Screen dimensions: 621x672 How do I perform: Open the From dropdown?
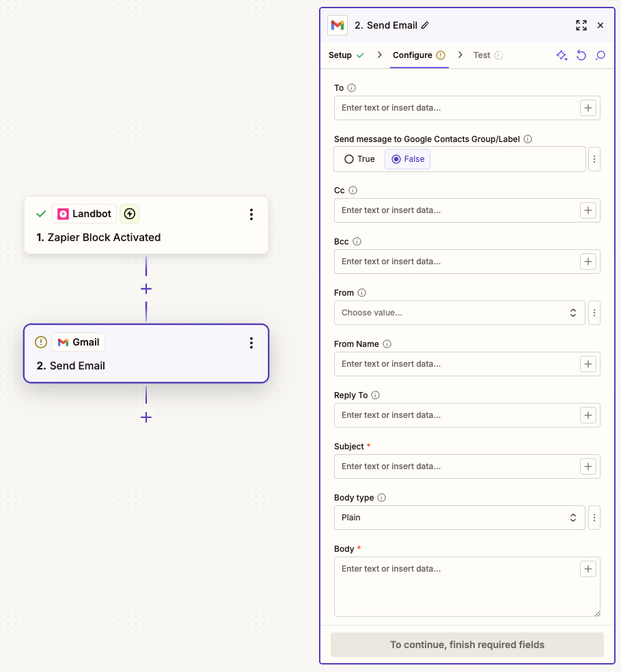459,313
